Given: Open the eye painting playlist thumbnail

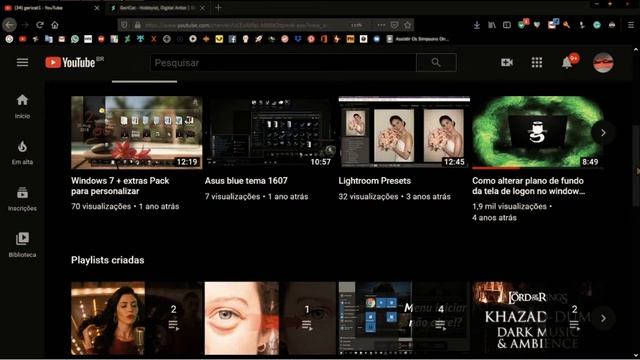Looking at the screenshot, I should pyautogui.click(x=270, y=318).
